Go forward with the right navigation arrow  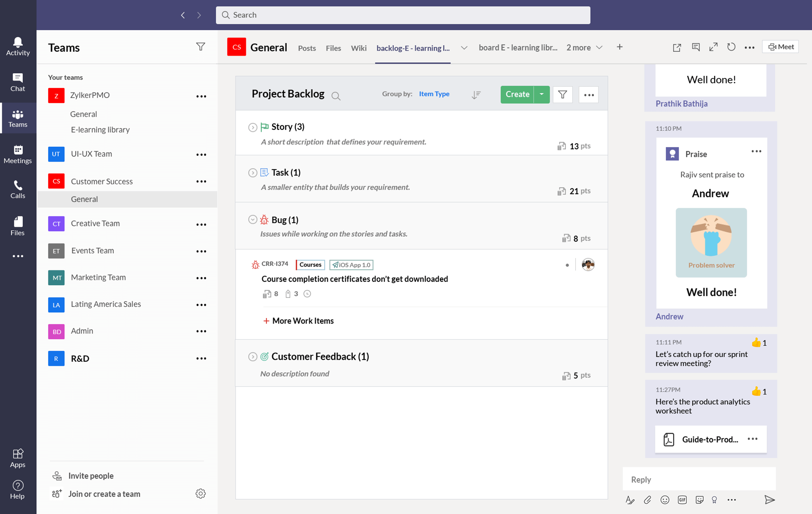coord(199,15)
